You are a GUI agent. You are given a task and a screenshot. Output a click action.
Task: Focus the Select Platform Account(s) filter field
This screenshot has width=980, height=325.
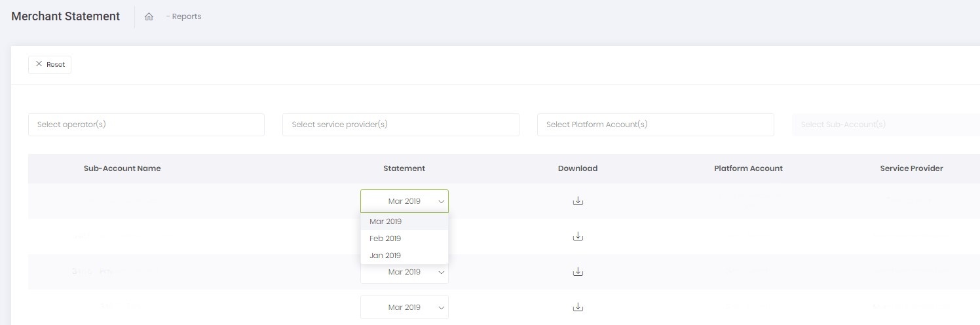click(655, 124)
